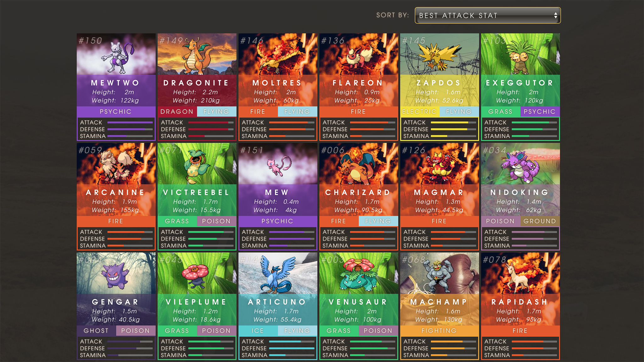The width and height of the screenshot is (644, 362).
Task: Click Flareon's Attack stat label
Action: (x=334, y=123)
